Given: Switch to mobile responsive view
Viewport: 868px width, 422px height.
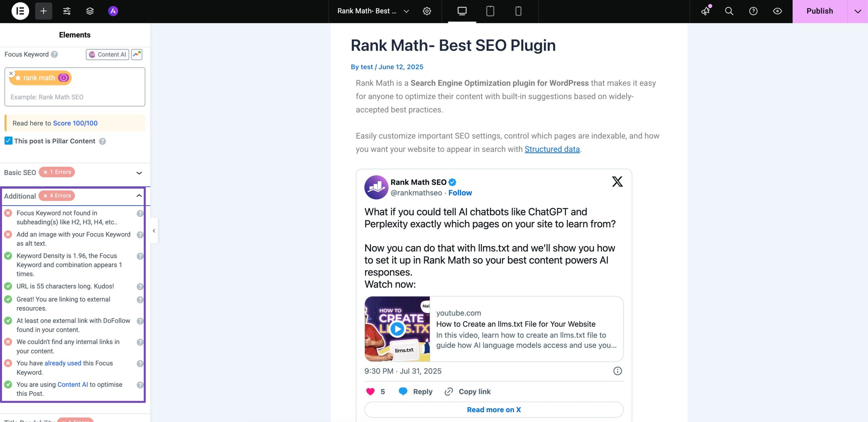Looking at the screenshot, I should tap(518, 11).
